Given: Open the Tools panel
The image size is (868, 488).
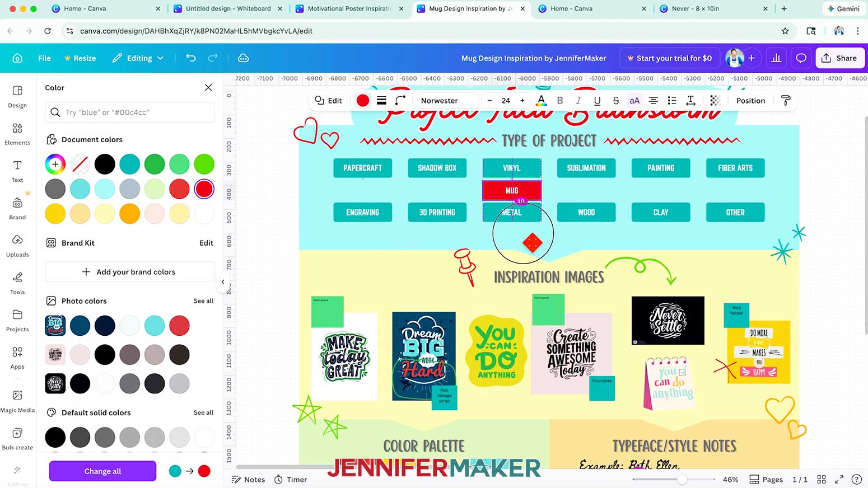Looking at the screenshot, I should (17, 283).
